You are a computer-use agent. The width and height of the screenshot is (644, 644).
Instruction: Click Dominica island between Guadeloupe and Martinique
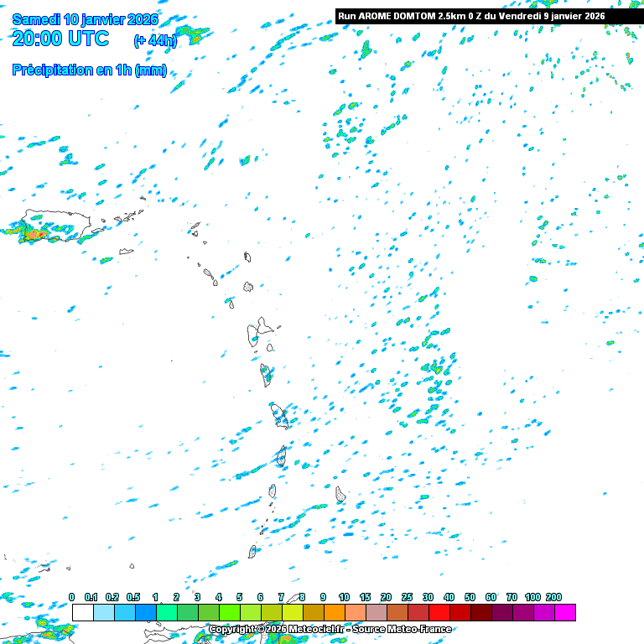pyautogui.click(x=266, y=375)
